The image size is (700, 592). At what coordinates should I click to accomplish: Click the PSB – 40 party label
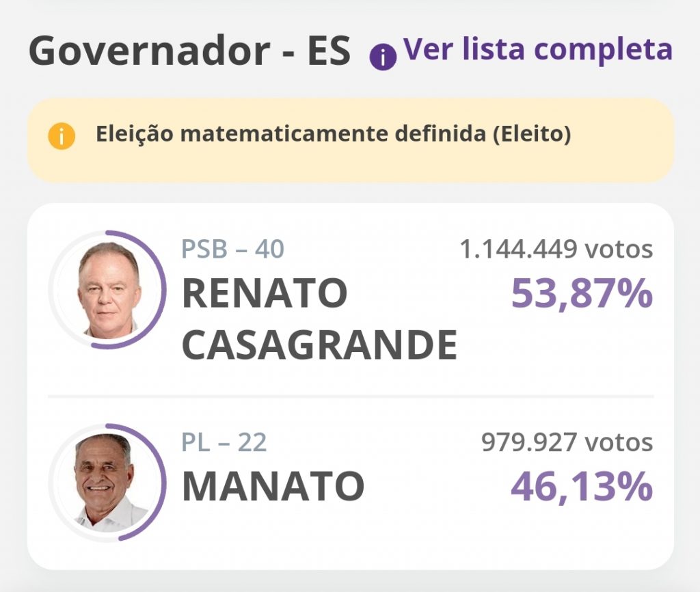[x=232, y=249]
